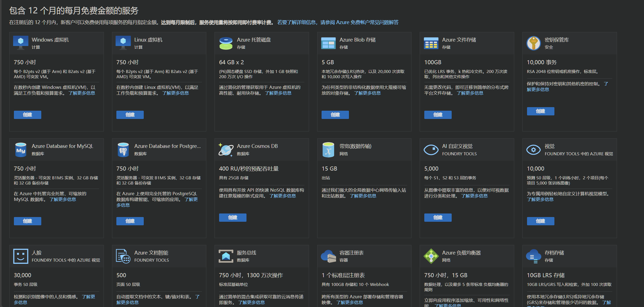Click the "400 RU/秒的预配吞吐量" text
Viewport: 644px width, 307px height.
point(249,169)
